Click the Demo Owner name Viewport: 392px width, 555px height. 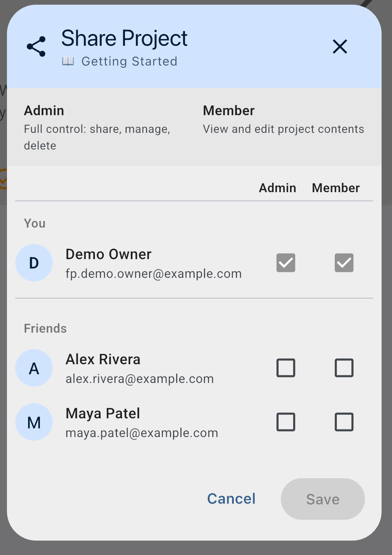[109, 254]
